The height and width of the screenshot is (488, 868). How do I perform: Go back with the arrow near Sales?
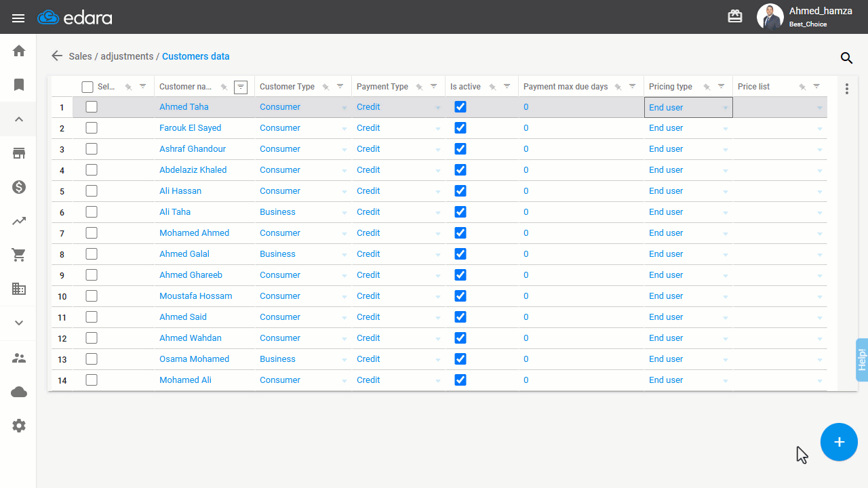tap(57, 56)
